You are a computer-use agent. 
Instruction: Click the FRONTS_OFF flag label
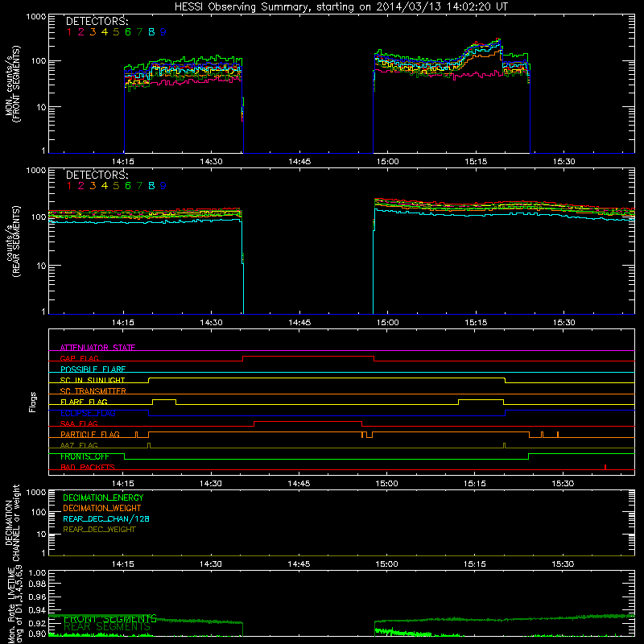tap(85, 456)
